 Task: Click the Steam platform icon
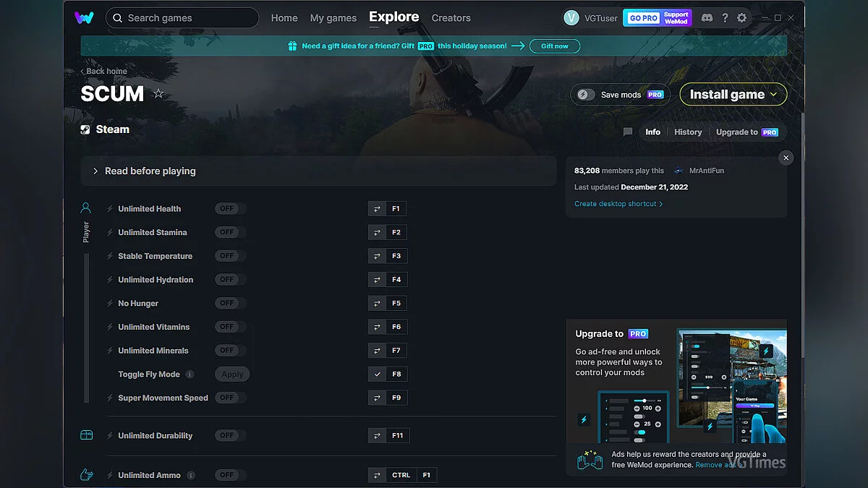pos(86,129)
